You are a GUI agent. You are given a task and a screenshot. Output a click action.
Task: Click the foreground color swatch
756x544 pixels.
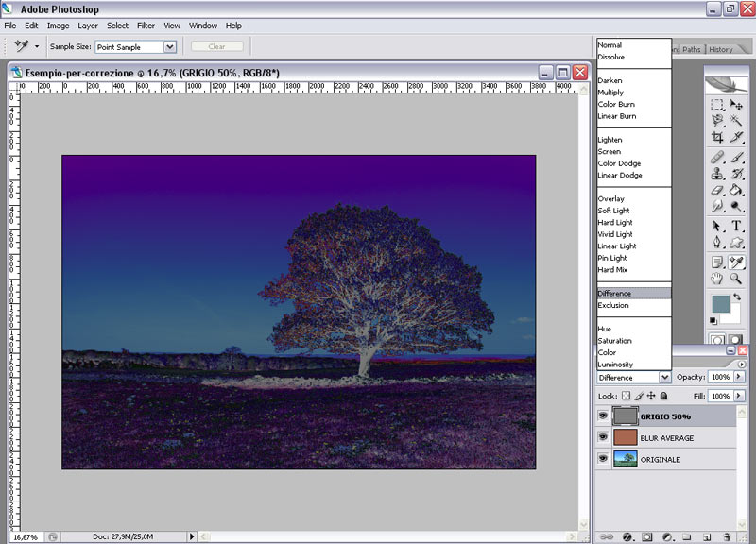tap(720, 304)
